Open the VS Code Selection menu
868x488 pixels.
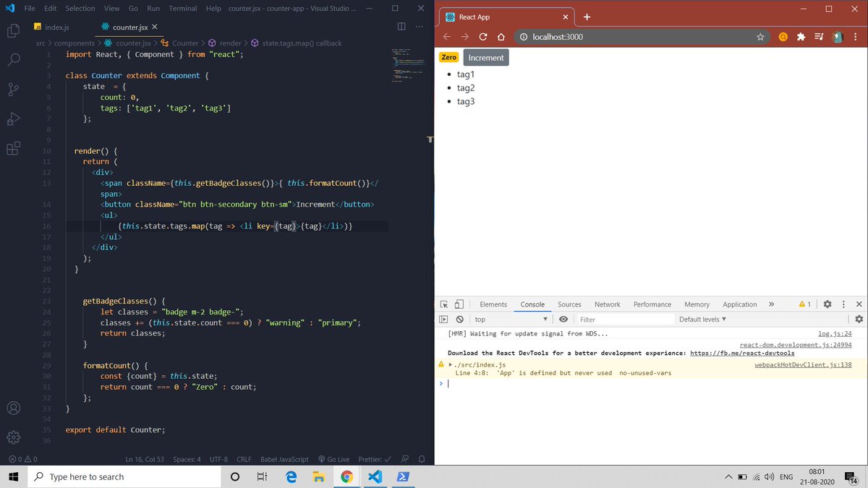pos(80,8)
